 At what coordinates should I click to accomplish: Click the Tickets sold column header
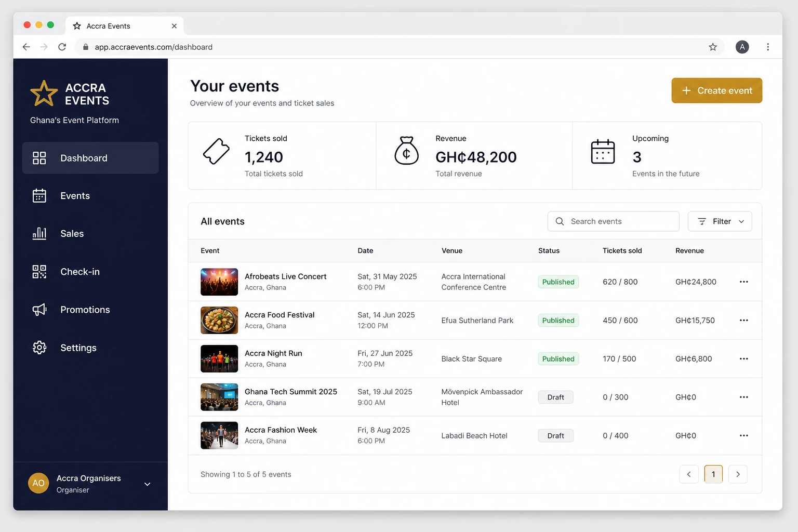[x=622, y=250]
